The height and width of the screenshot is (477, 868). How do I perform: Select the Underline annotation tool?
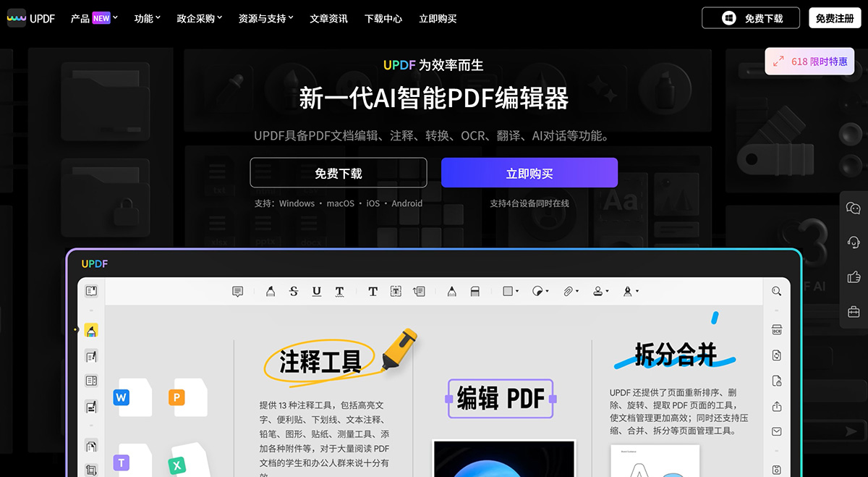coord(316,291)
